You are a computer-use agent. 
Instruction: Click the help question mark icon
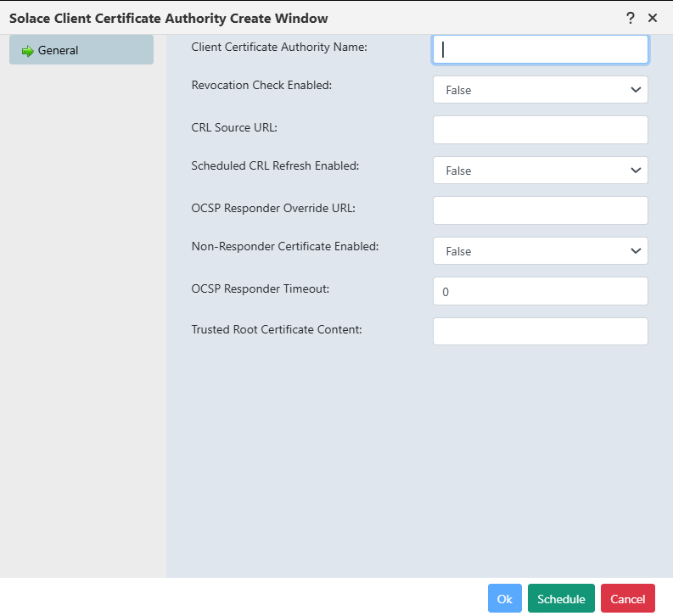click(x=630, y=18)
